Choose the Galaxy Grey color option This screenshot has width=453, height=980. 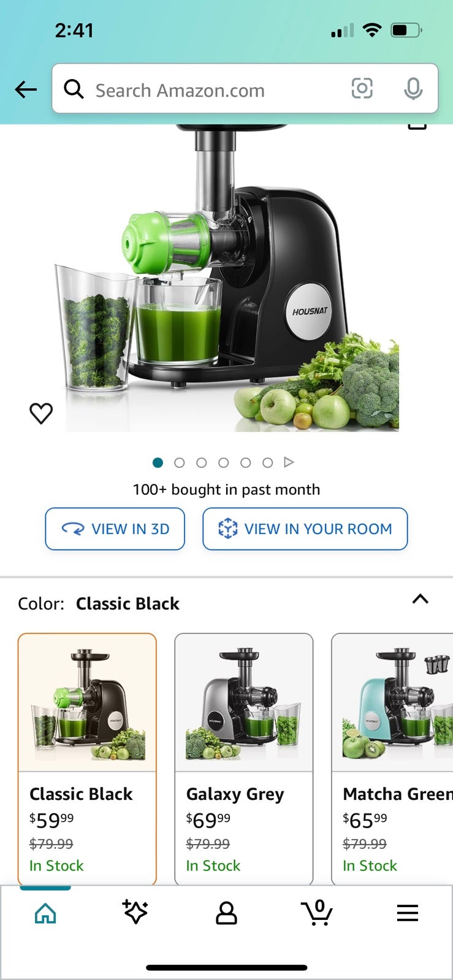click(244, 759)
